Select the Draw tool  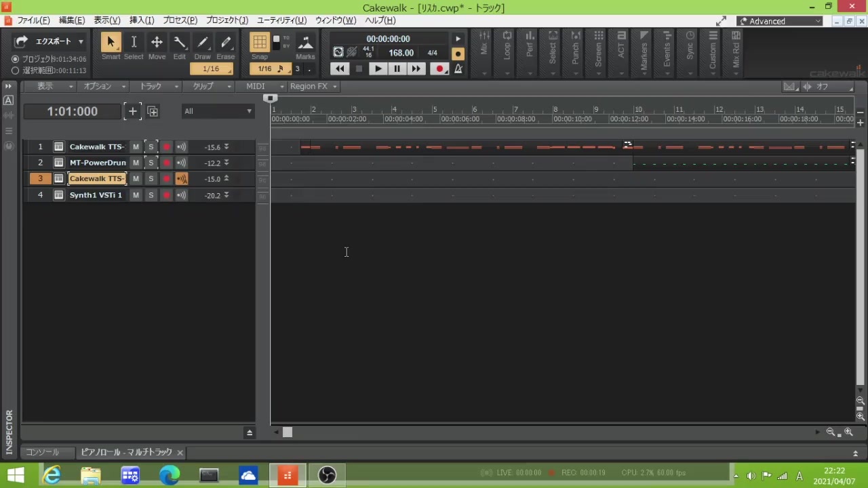[x=202, y=42]
